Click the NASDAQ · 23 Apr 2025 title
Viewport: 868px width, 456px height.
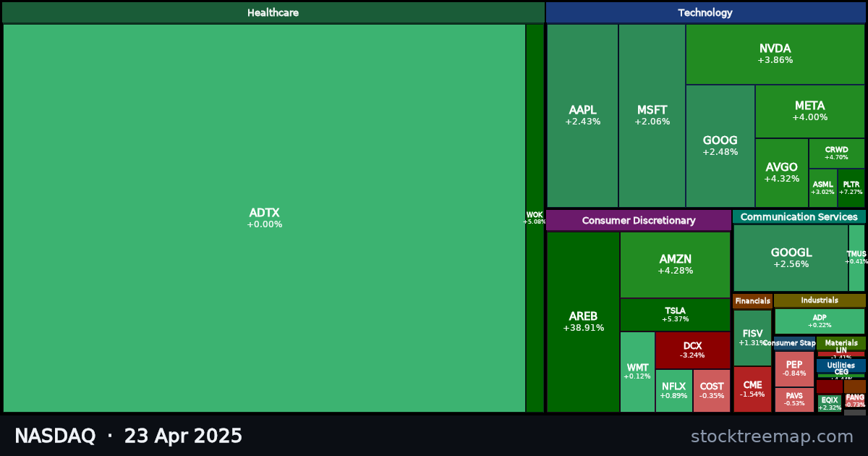click(128, 436)
